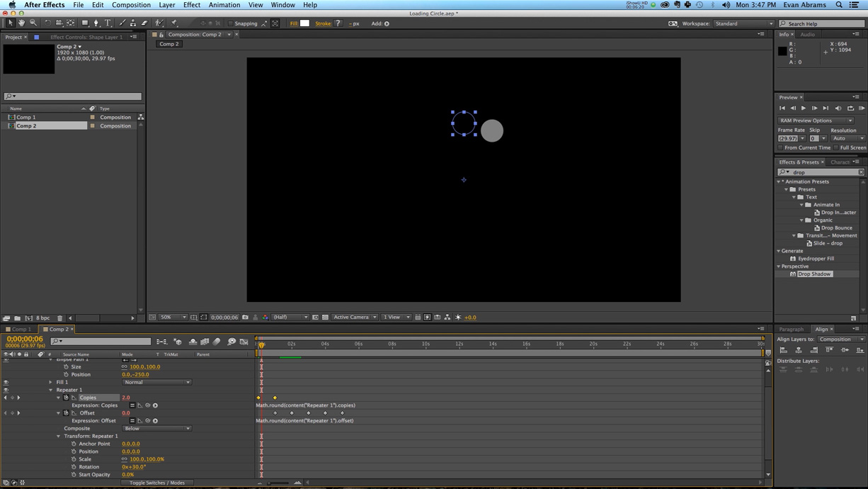This screenshot has width=868, height=489.
Task: Toggle Copies property stopwatch
Action: (66, 398)
